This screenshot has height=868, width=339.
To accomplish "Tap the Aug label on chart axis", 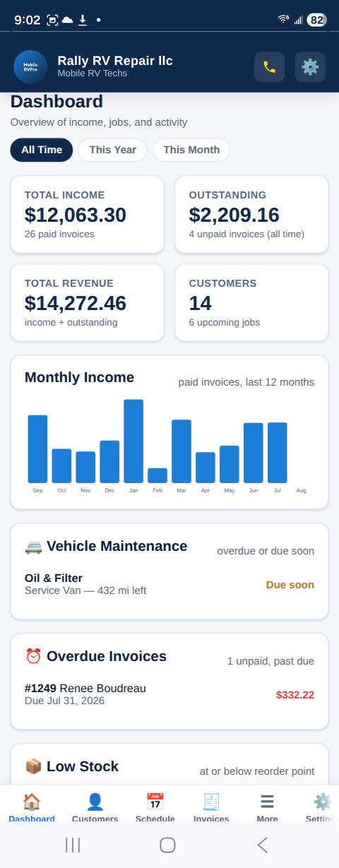I will click(302, 490).
